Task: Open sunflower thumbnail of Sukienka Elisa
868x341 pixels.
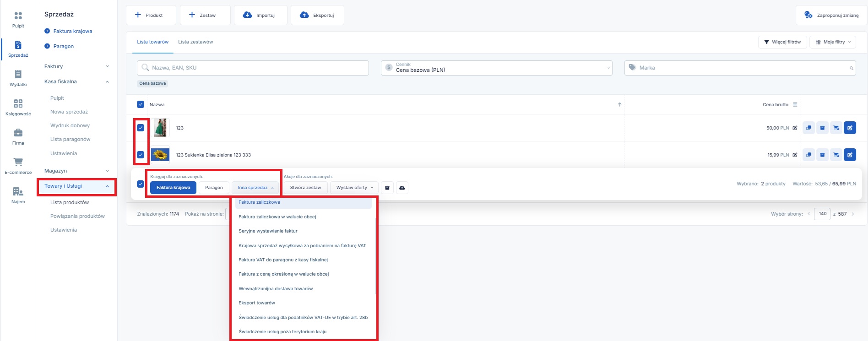Action: pyautogui.click(x=160, y=155)
